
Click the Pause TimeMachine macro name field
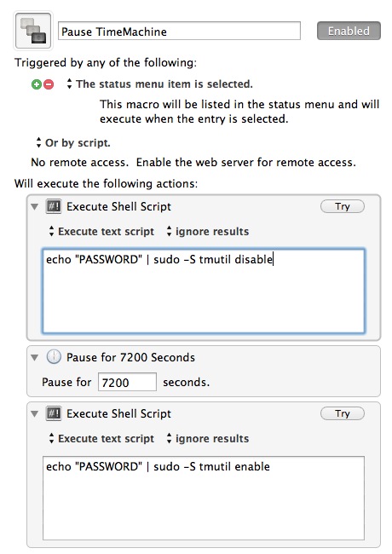pyautogui.click(x=180, y=31)
